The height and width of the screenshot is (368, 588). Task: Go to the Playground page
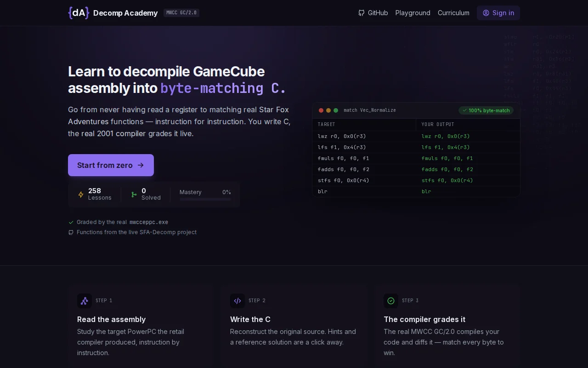coord(413,13)
